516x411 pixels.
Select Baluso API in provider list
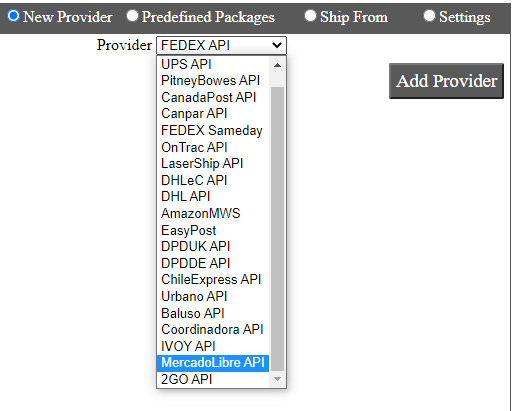[213, 313]
